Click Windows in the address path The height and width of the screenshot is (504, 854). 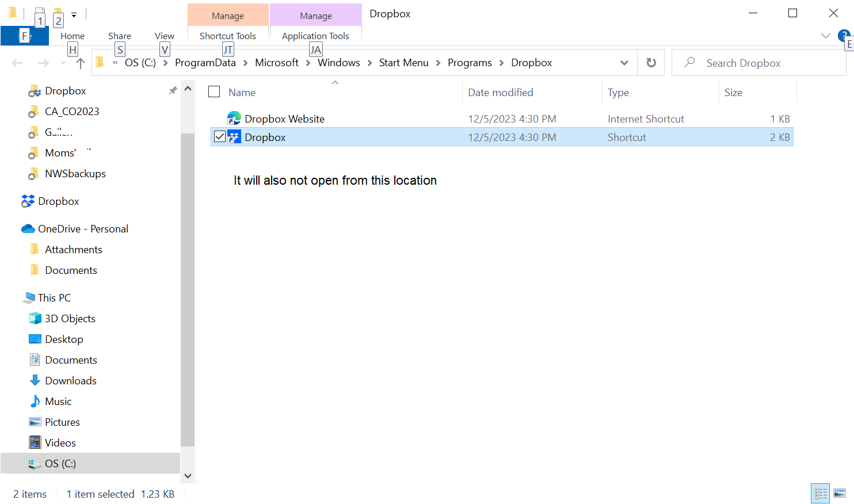(339, 63)
